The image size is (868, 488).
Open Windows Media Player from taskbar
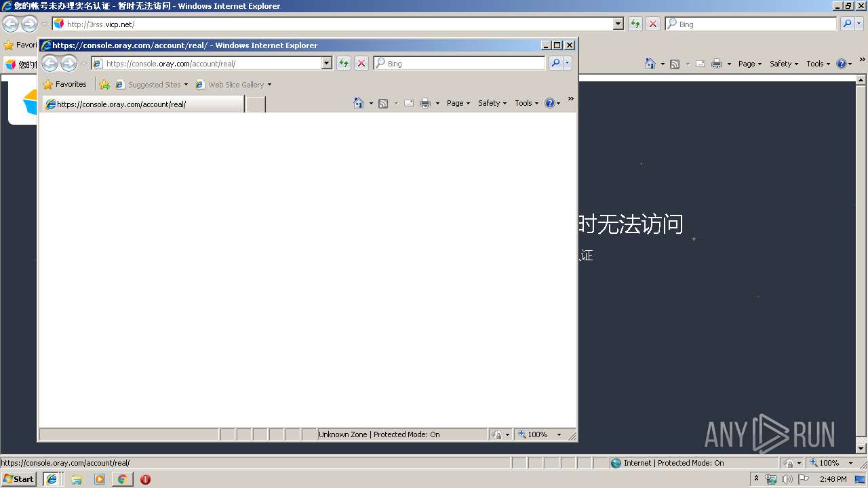[x=100, y=479]
